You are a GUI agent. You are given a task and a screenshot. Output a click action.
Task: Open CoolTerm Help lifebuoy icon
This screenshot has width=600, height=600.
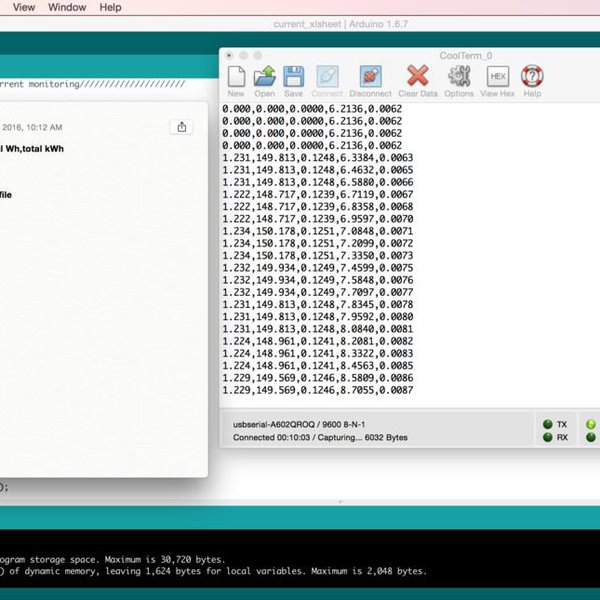point(532,78)
